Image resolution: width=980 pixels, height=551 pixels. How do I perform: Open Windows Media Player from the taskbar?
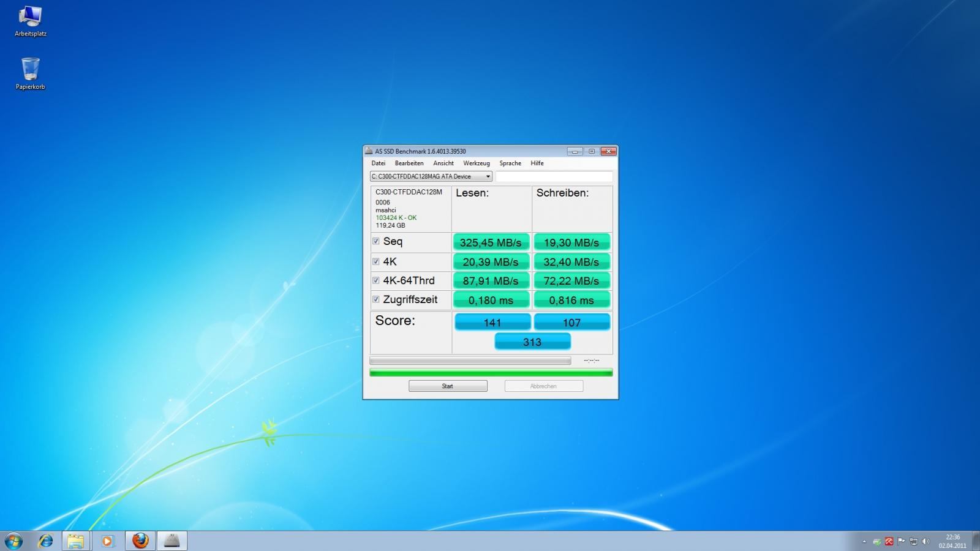(x=107, y=541)
